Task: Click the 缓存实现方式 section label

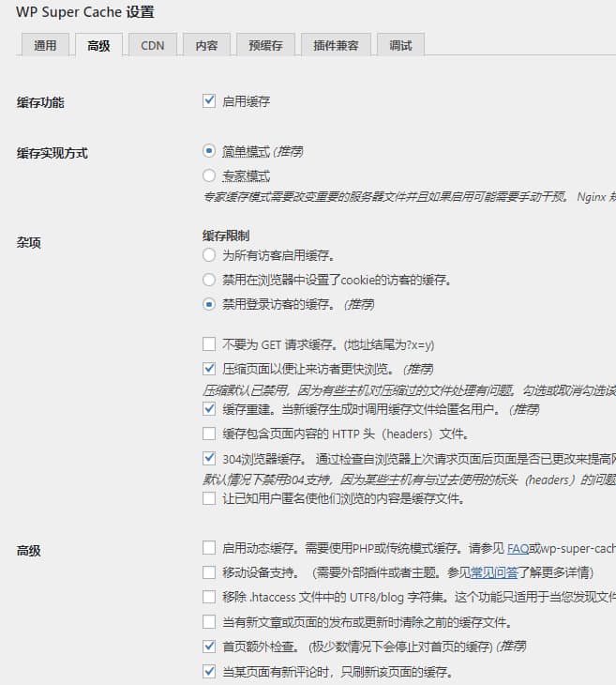Action: (52, 153)
